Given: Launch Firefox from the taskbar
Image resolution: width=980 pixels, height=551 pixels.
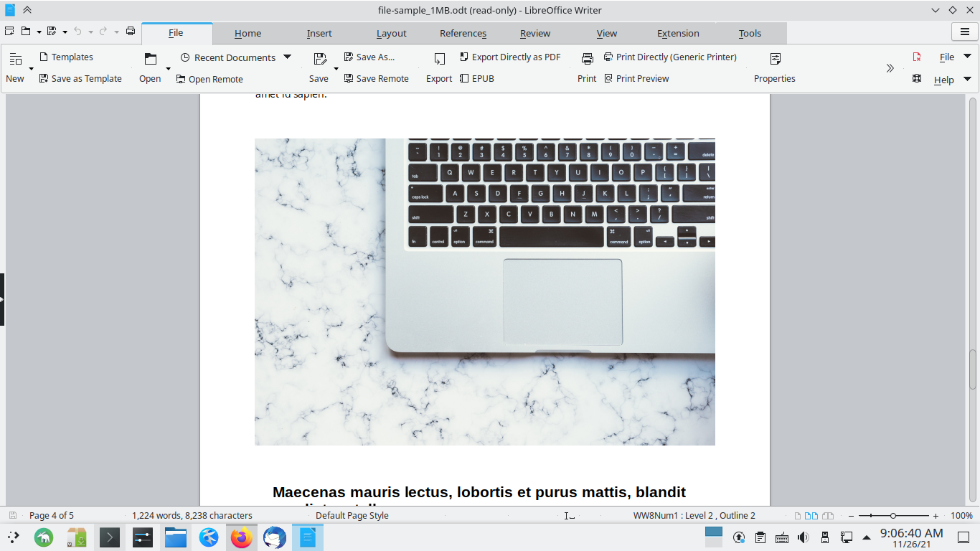Looking at the screenshot, I should point(242,537).
